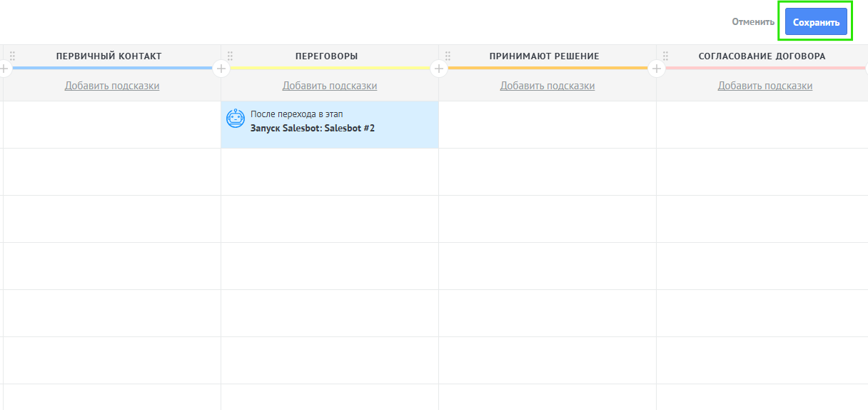Image resolution: width=868 pixels, height=410 pixels.
Task: Click drag handle of Согласование договора stage
Action: [x=665, y=56]
